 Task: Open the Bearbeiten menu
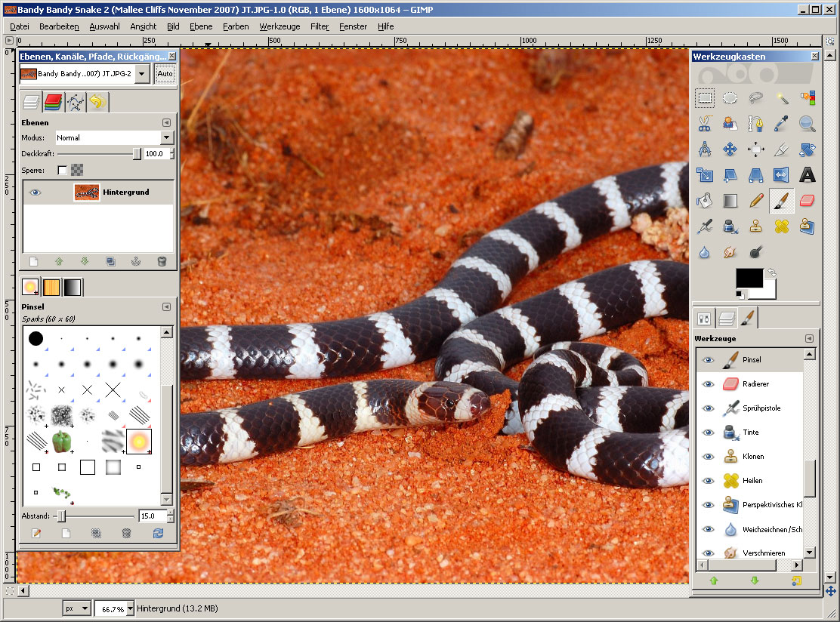(x=59, y=26)
